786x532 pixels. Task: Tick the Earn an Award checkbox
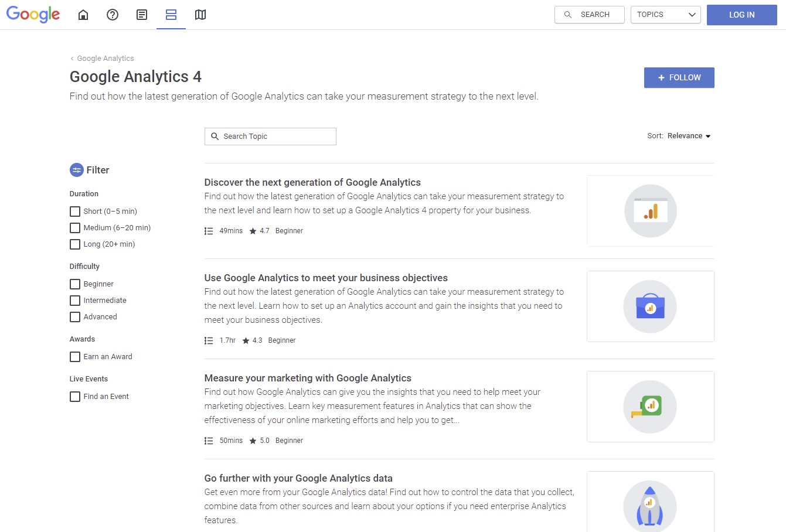(75, 357)
